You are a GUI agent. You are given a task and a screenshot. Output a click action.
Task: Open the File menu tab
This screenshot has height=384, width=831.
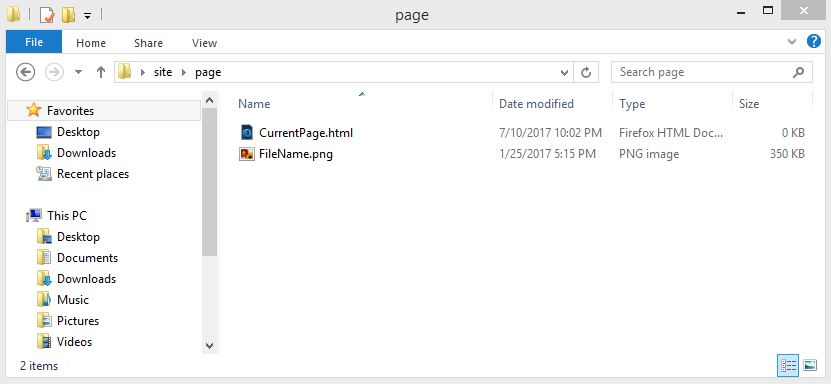pos(34,42)
